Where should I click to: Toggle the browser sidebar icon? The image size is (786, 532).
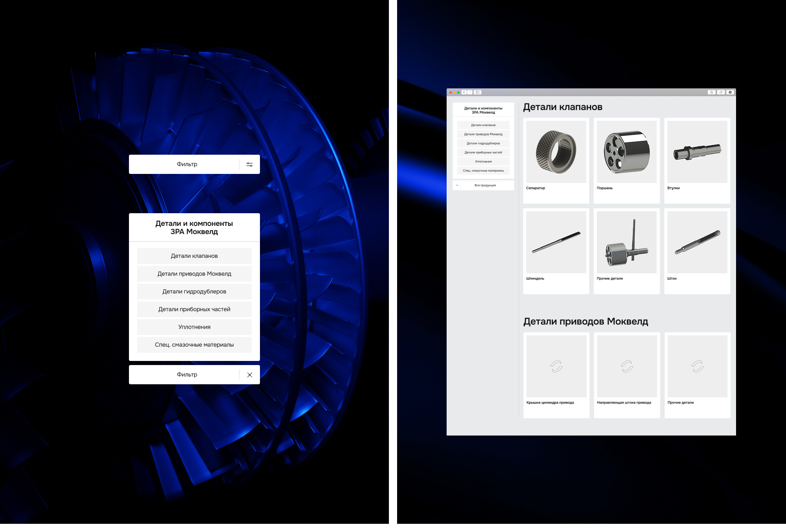tap(477, 92)
